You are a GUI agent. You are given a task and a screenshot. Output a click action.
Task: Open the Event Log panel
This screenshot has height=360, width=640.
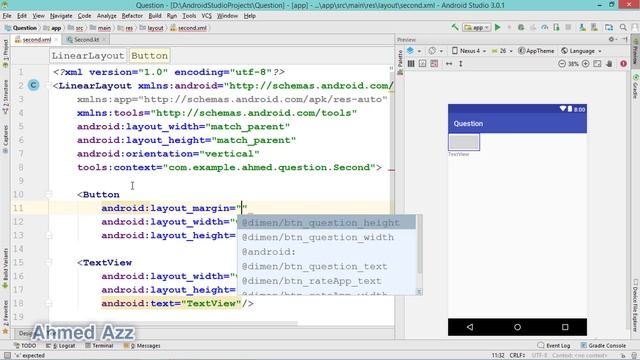pyautogui.click(x=554, y=345)
